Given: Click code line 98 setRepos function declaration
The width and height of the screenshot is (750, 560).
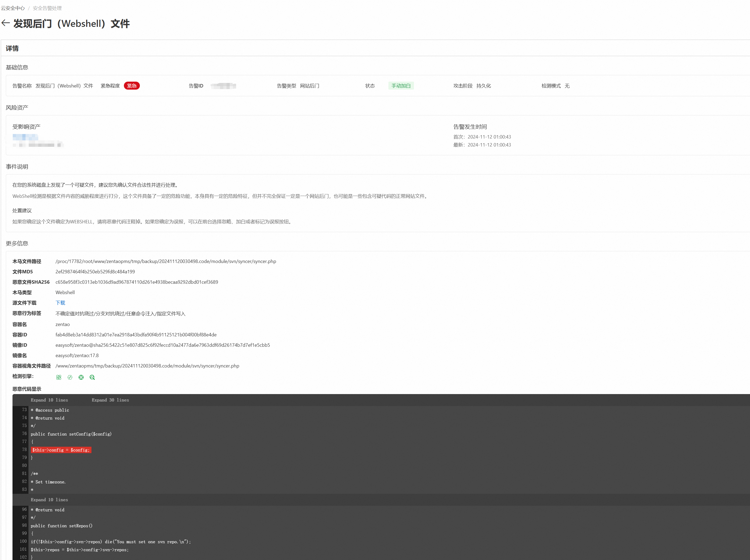Looking at the screenshot, I should pos(62,526).
